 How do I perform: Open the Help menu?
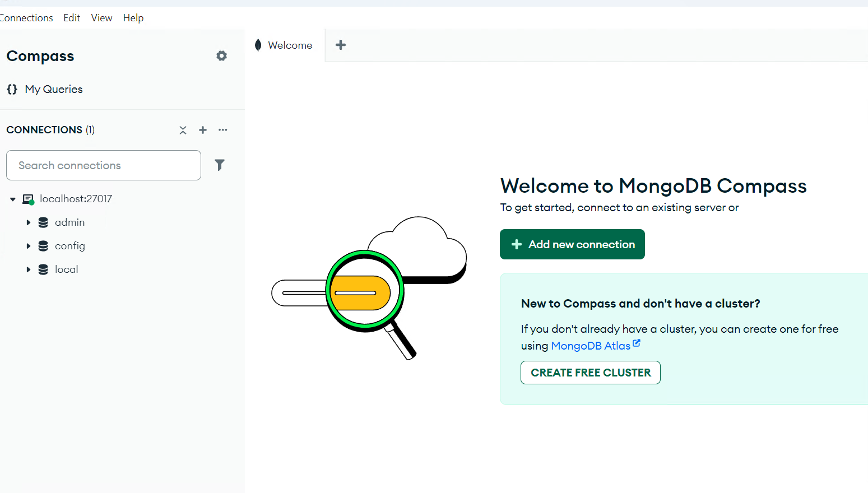click(x=133, y=17)
